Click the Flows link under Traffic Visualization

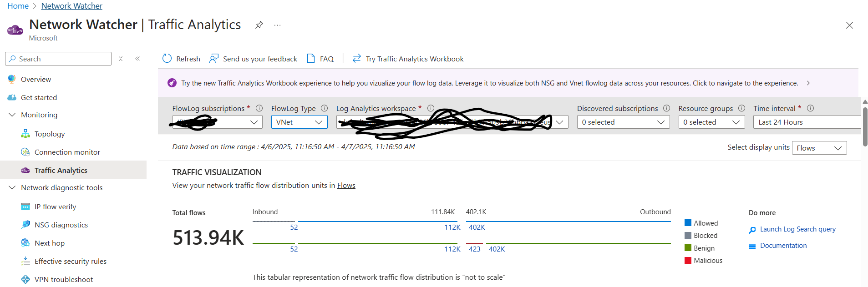(x=346, y=185)
